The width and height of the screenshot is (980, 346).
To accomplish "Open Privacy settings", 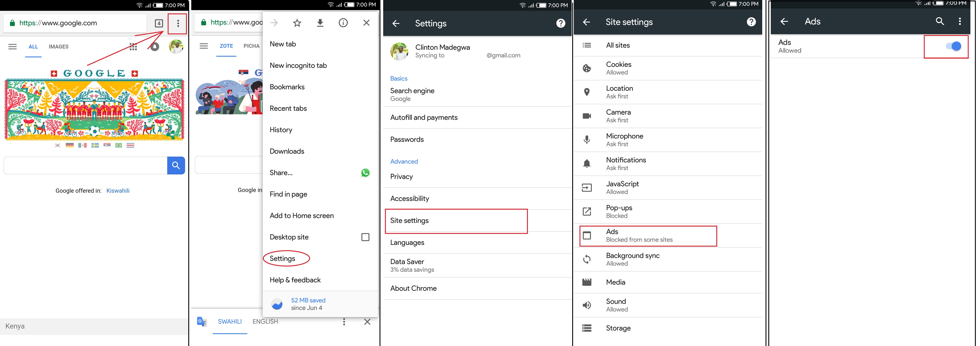I will (x=477, y=177).
